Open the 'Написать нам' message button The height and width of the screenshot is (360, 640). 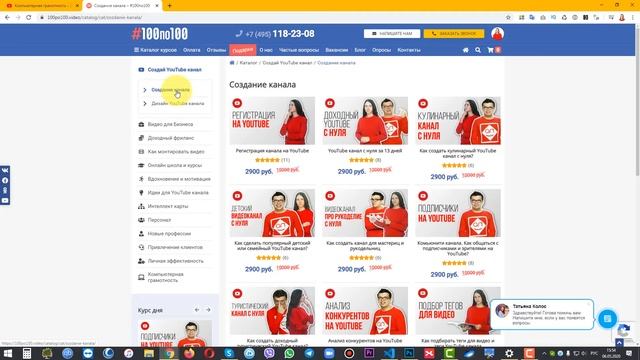click(392, 33)
